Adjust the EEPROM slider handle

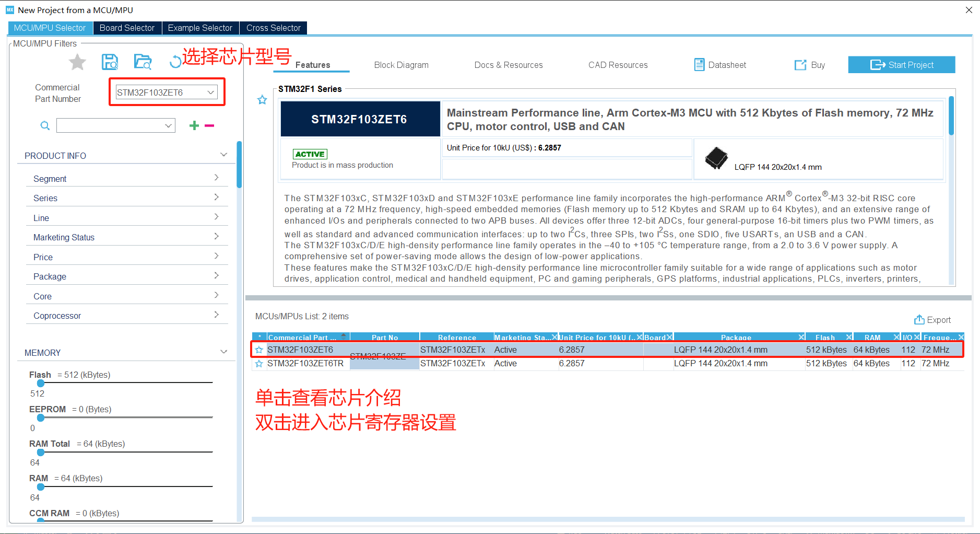tap(41, 417)
